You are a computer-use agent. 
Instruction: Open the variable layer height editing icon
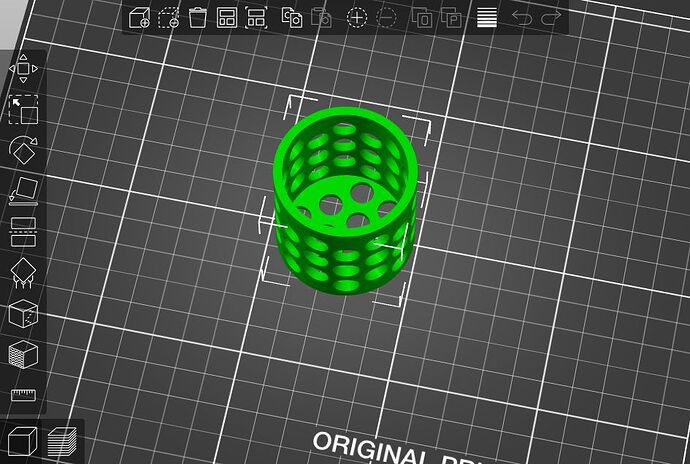point(487,18)
